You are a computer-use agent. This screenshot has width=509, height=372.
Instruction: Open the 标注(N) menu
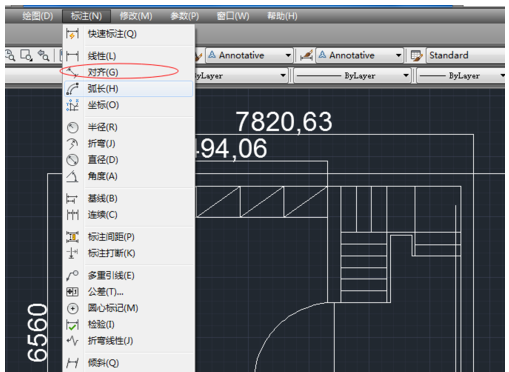pos(86,16)
